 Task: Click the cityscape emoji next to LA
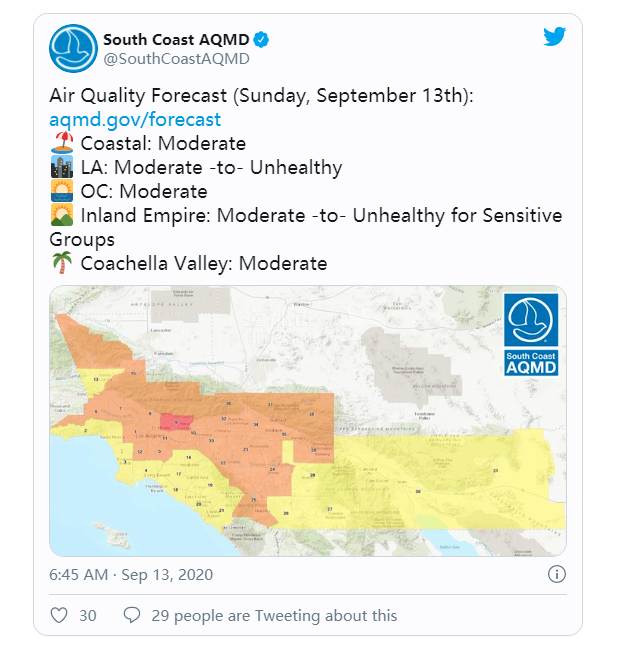pos(62,167)
